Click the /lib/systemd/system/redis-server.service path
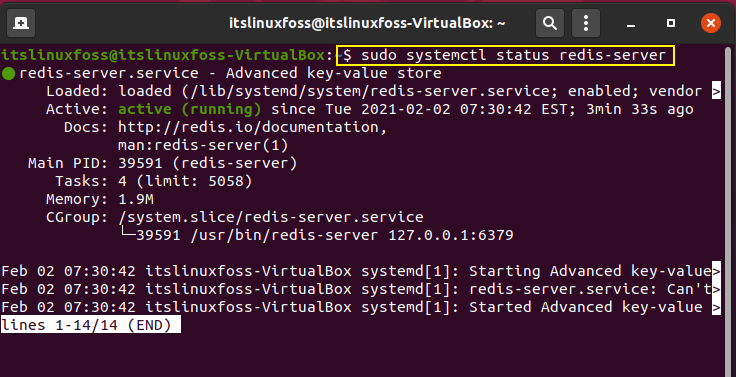This screenshot has width=736, height=377. coord(366,91)
